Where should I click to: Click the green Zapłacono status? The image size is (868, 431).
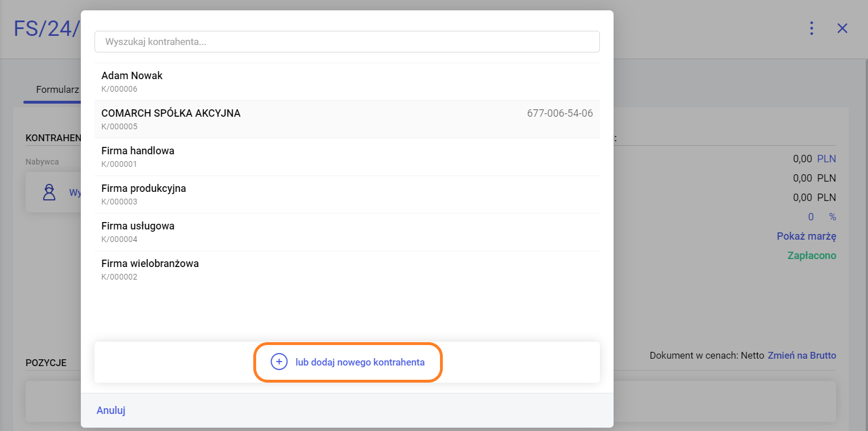[812, 256]
